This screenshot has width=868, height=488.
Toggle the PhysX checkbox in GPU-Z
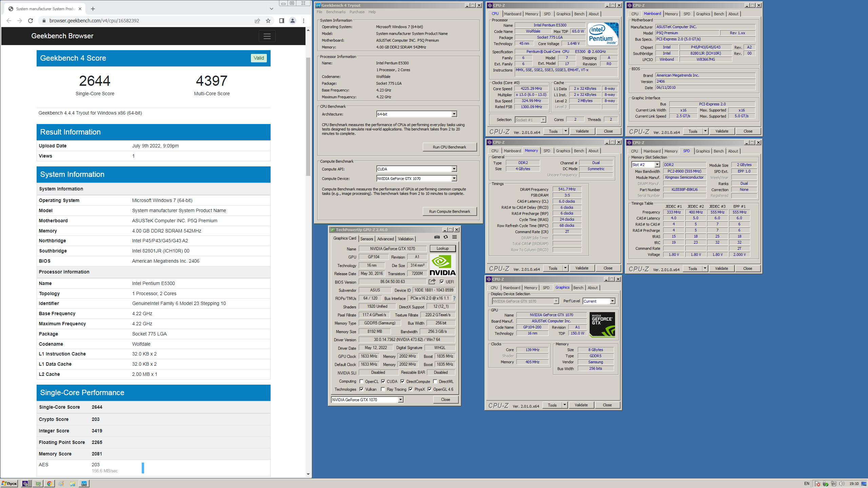pyautogui.click(x=411, y=389)
